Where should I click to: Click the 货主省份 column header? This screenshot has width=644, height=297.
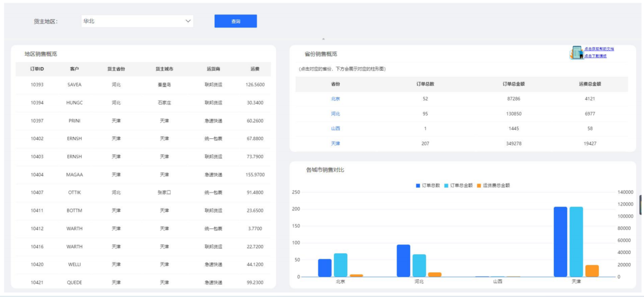click(116, 69)
